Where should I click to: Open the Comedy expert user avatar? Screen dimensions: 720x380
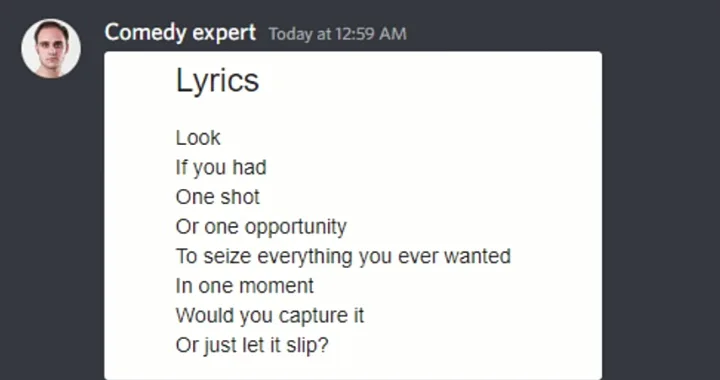click(51, 48)
